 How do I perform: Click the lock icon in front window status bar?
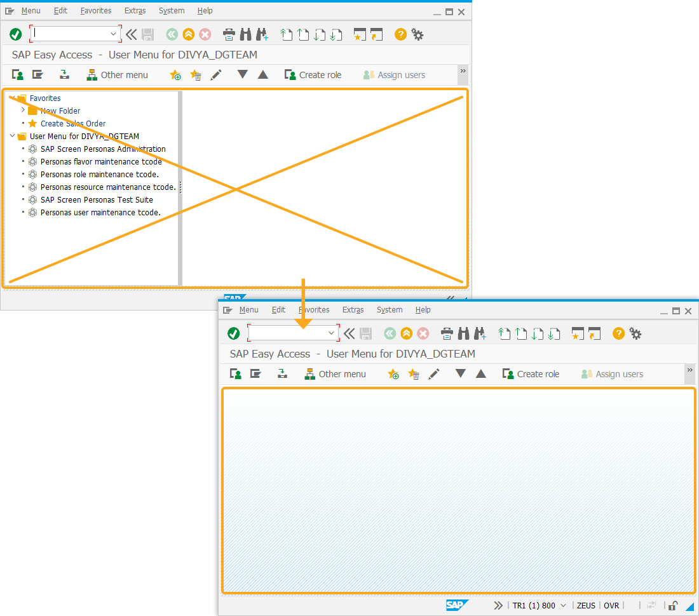(x=673, y=605)
